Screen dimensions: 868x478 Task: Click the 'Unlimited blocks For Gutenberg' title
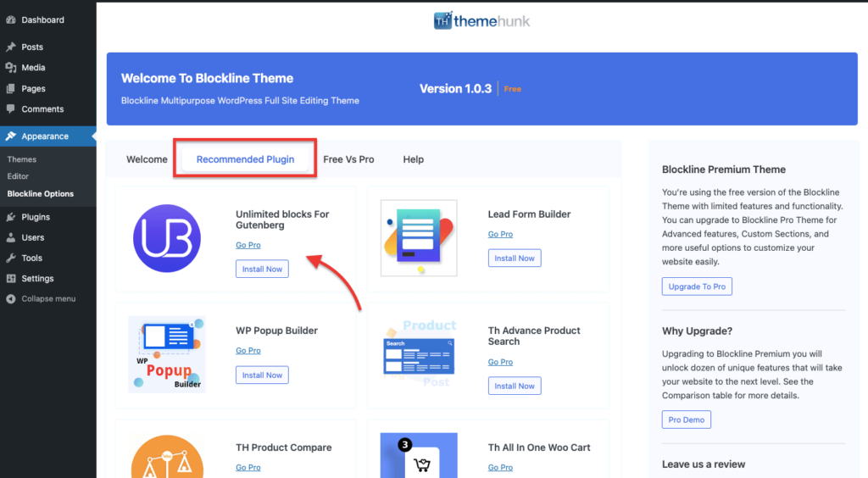[x=282, y=220]
